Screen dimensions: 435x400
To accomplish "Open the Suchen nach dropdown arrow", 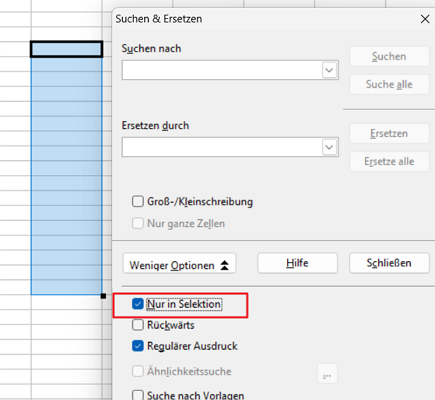I will 329,70.
